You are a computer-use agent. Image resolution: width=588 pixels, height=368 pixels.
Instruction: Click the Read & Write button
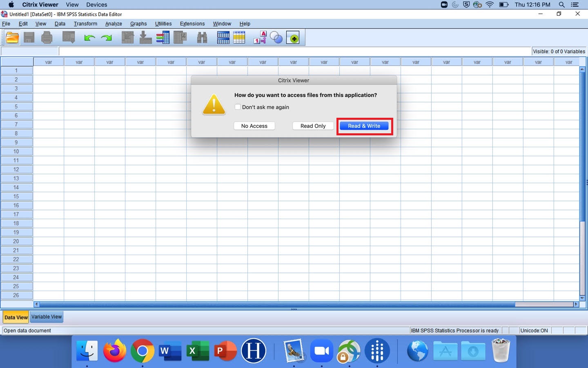click(364, 126)
